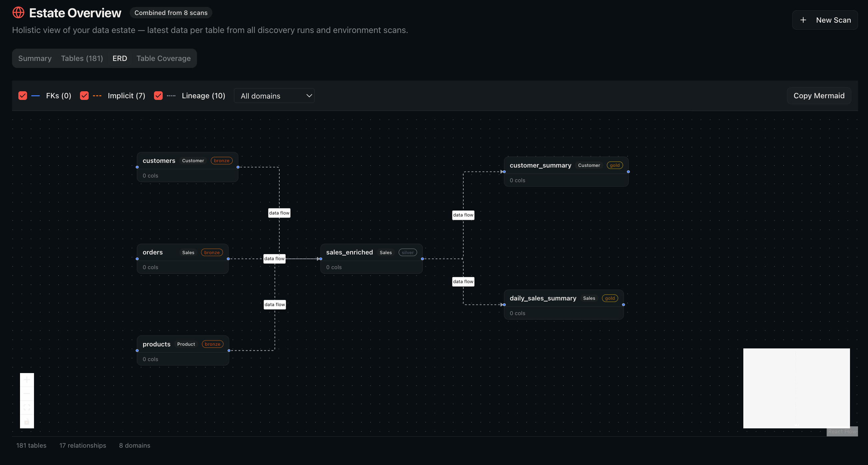Image resolution: width=868 pixels, height=465 pixels.
Task: Click the data flow label above products edge
Action: (275, 305)
